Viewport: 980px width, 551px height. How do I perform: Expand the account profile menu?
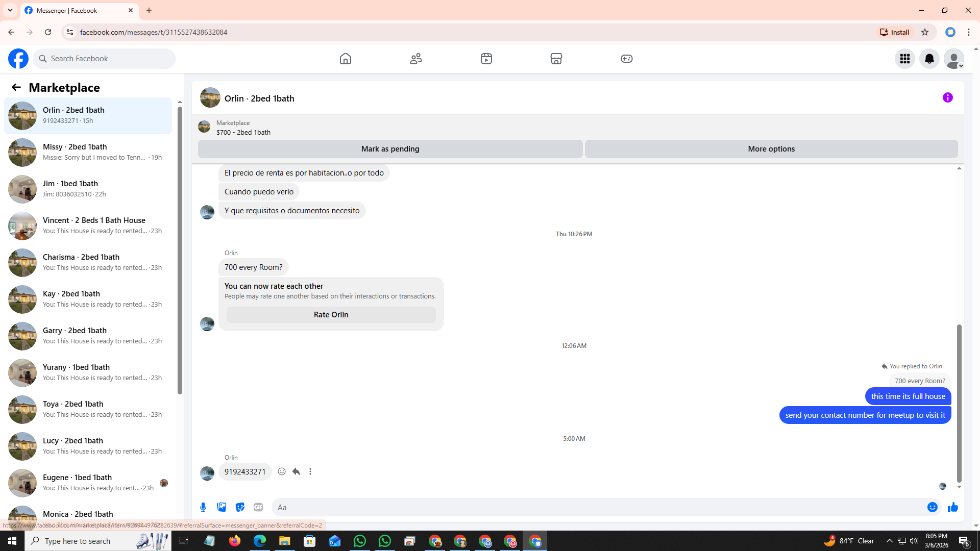point(953,59)
